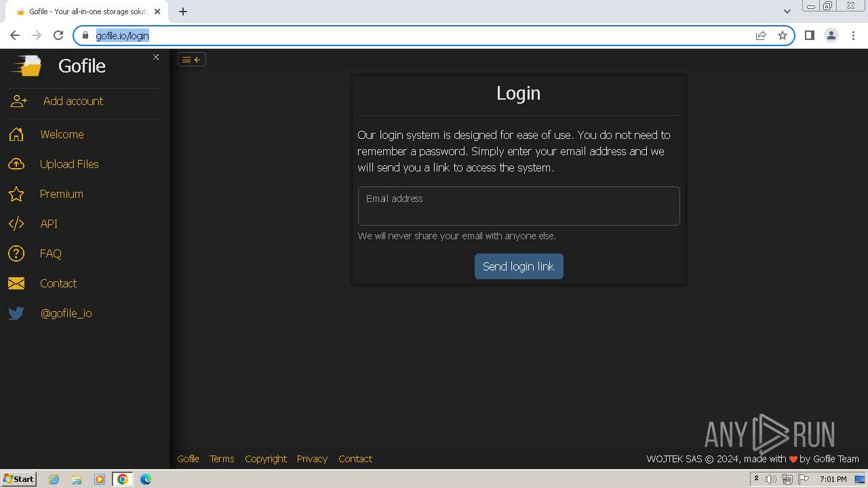
Task: Open media player taskbar icon
Action: [x=100, y=479]
